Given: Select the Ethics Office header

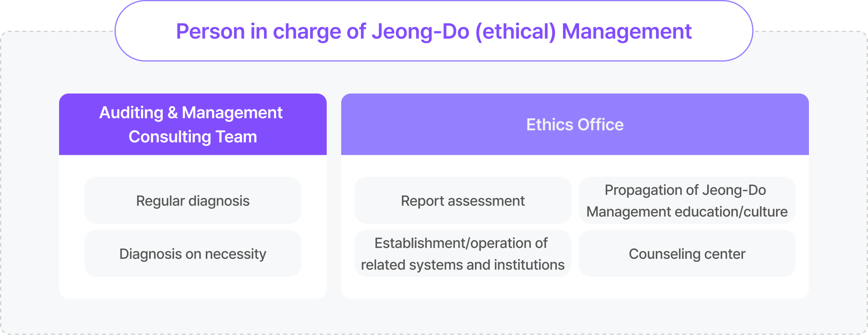Looking at the screenshot, I should coord(575,125).
